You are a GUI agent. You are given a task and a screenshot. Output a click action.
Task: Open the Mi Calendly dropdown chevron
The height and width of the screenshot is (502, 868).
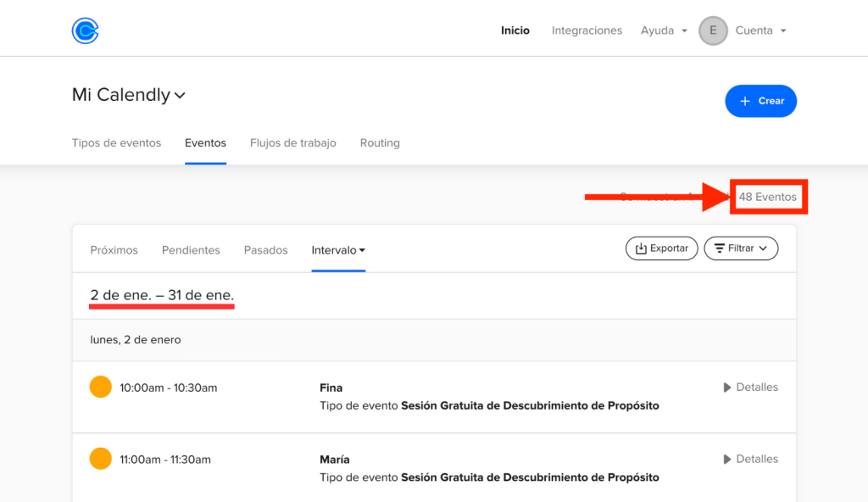pyautogui.click(x=180, y=96)
